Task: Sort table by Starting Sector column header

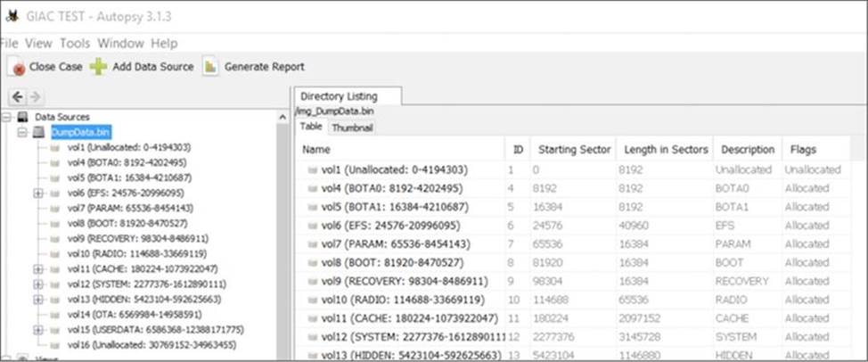Action: click(574, 150)
